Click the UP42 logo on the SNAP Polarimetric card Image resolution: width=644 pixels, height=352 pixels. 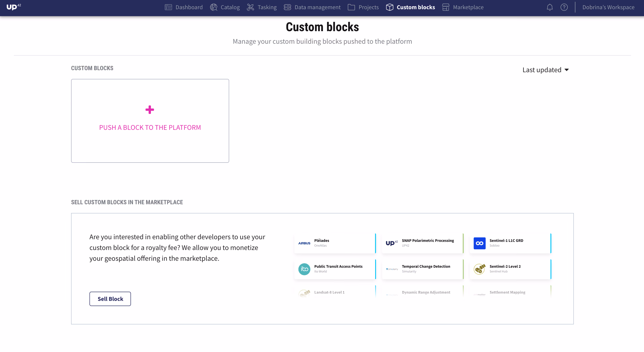click(392, 243)
